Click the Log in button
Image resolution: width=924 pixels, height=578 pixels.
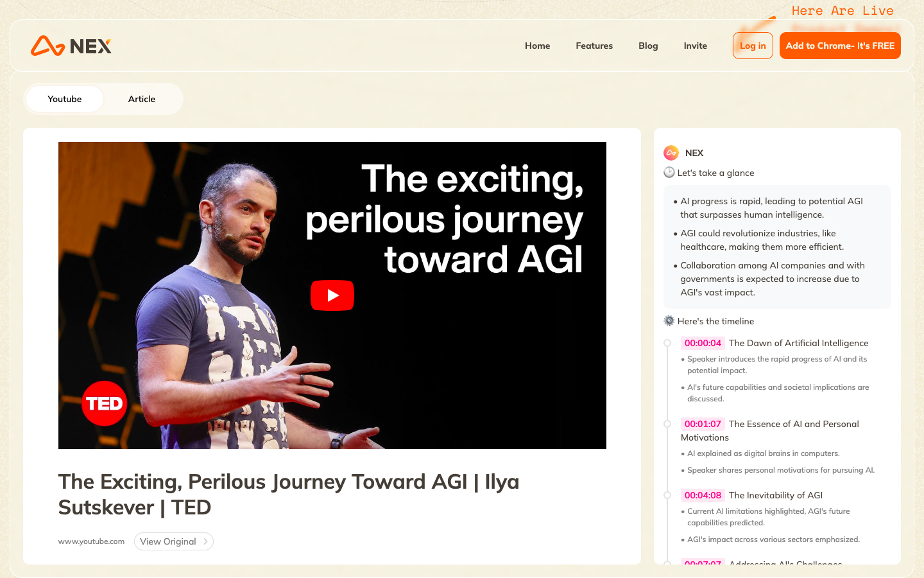click(x=753, y=46)
